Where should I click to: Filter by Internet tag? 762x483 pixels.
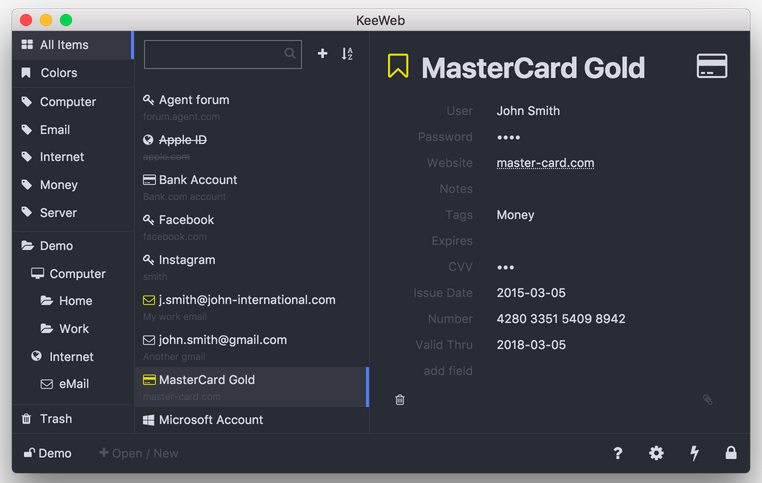[x=73, y=157]
